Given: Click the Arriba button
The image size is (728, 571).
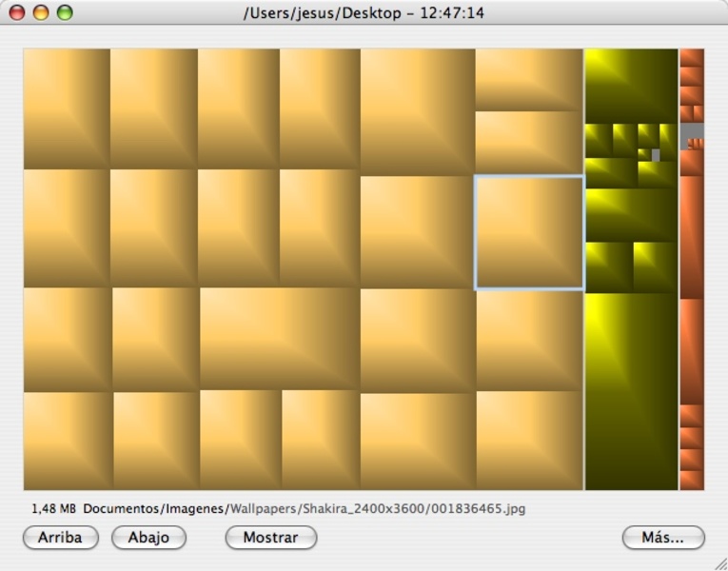Looking at the screenshot, I should [x=60, y=537].
